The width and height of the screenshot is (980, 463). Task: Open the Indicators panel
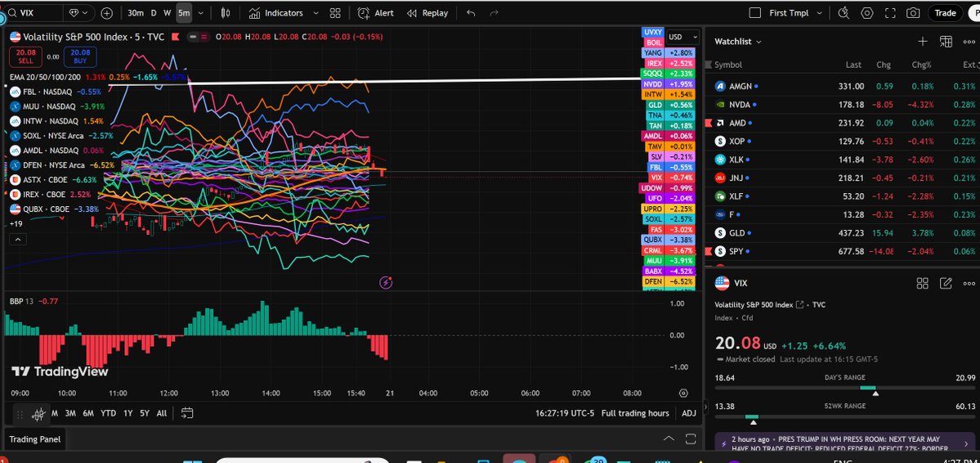coord(275,12)
